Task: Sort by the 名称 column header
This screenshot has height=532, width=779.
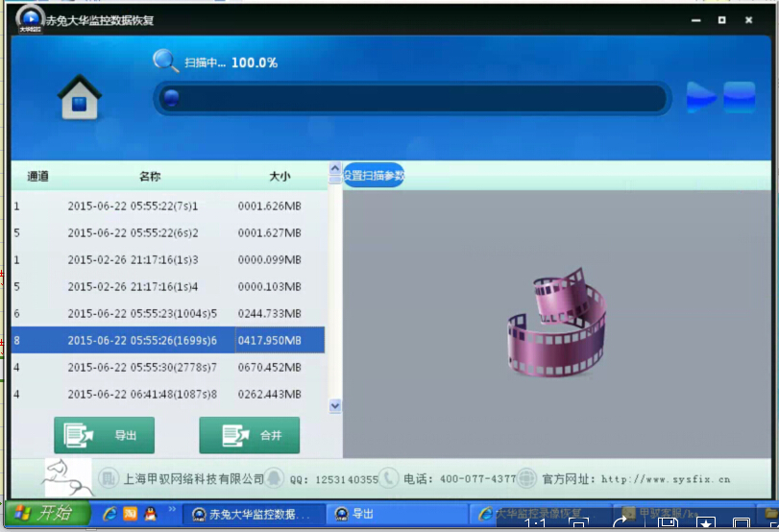Action: 150,176
